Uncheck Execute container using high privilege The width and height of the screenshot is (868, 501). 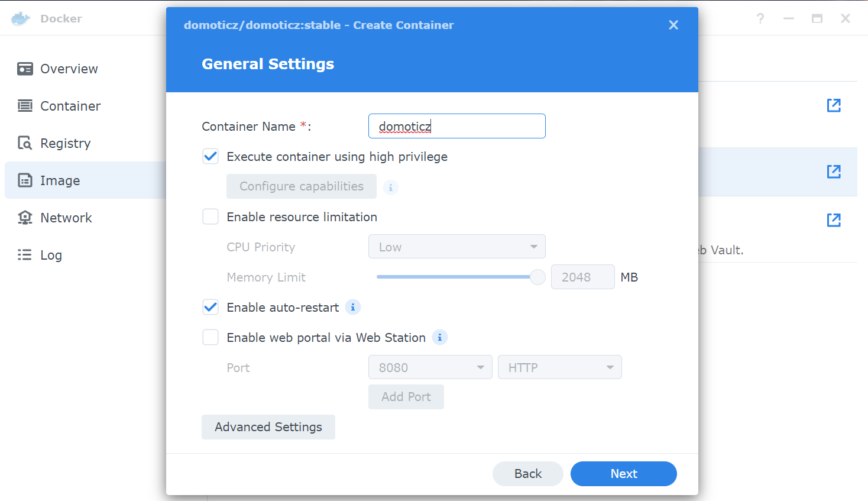210,157
